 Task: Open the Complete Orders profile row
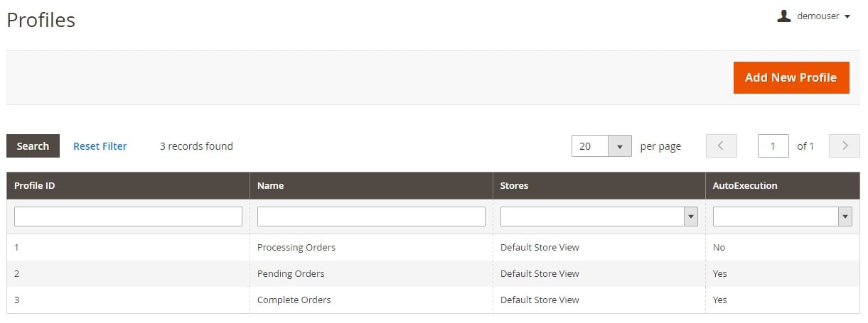click(294, 300)
